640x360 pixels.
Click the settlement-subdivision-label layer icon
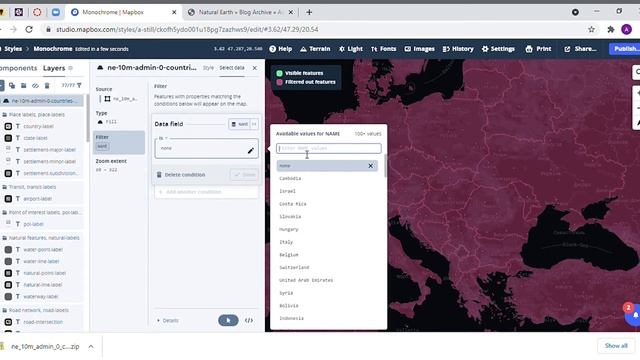click(8, 173)
